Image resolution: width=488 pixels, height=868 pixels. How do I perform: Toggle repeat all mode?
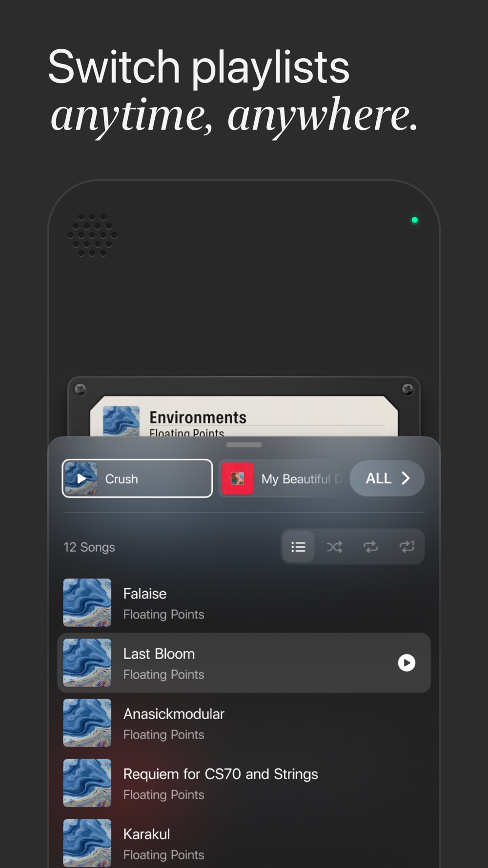(x=370, y=547)
